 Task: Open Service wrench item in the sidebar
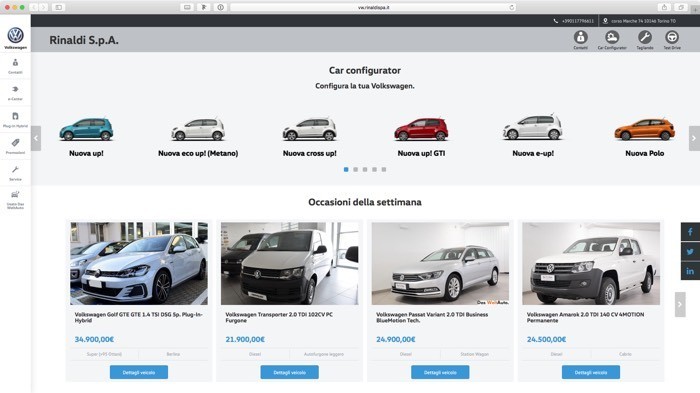coord(15,173)
